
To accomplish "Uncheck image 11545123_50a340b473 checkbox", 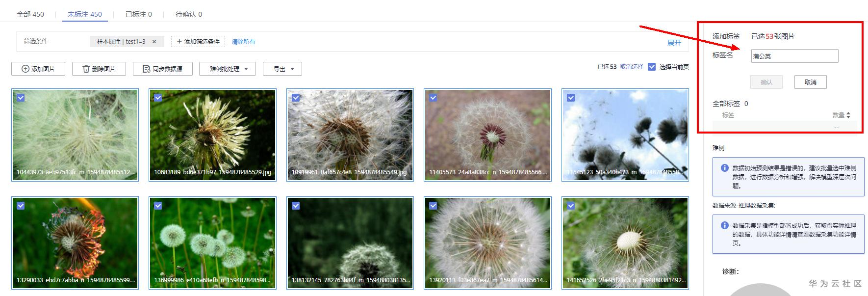I will pyautogui.click(x=571, y=98).
